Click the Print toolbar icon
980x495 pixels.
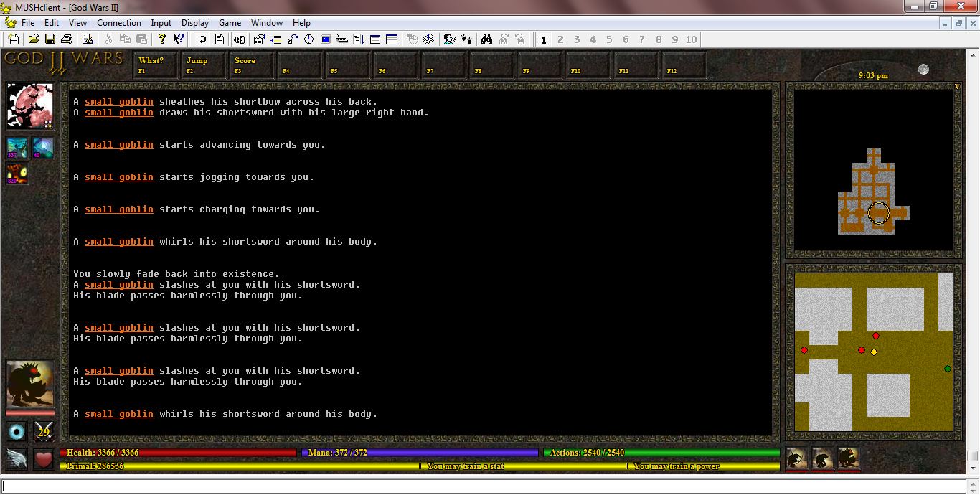tap(67, 39)
